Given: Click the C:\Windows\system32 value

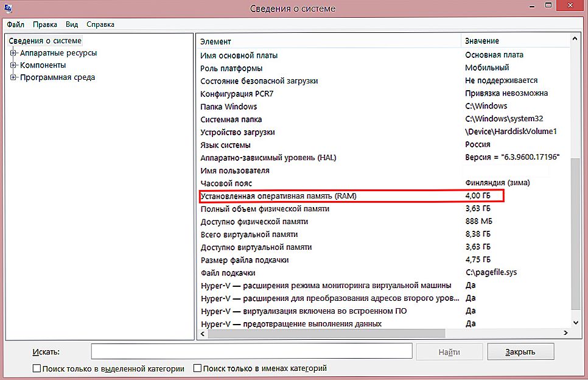Looking at the screenshot, I should [504, 119].
